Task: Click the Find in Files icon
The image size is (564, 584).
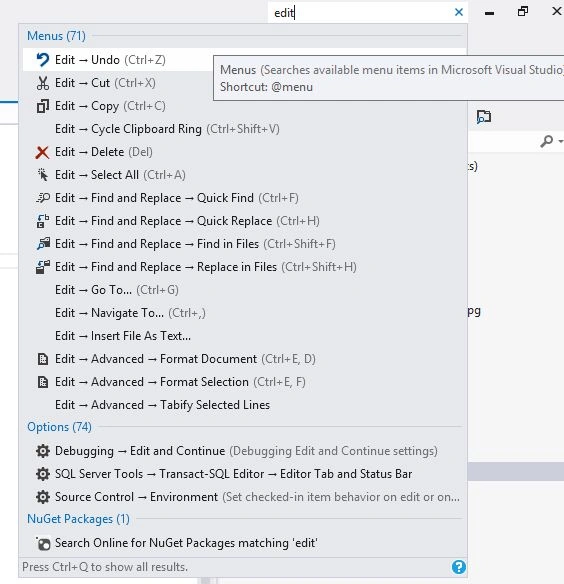Action: (x=42, y=244)
